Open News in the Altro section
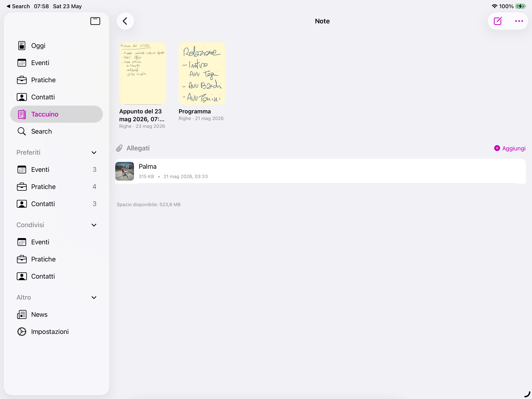532x399 pixels. click(x=56, y=314)
